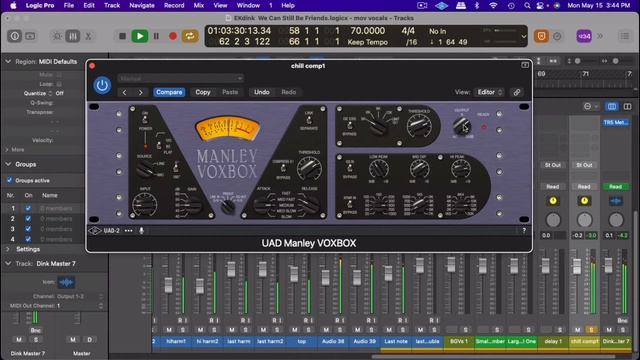Image resolution: width=640 pixels, height=360 pixels.
Task: Toggle the COMPRESS 3:1 BYPASS switch
Action: pos(283,169)
